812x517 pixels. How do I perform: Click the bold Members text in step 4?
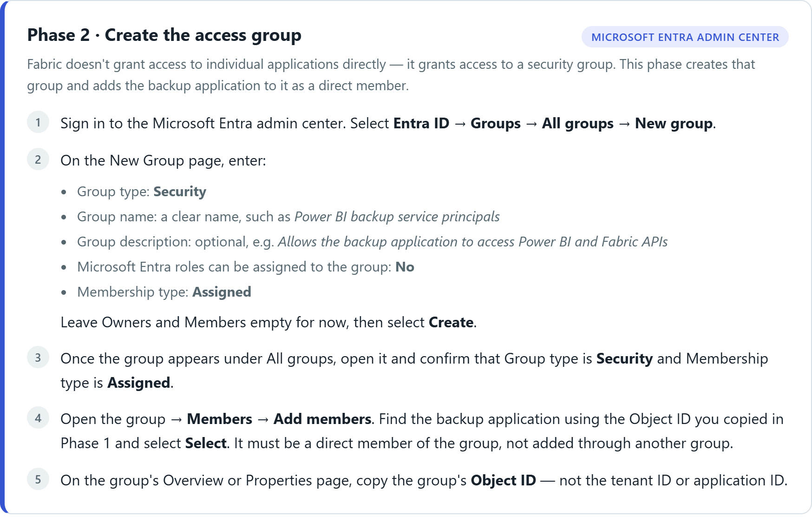click(219, 419)
